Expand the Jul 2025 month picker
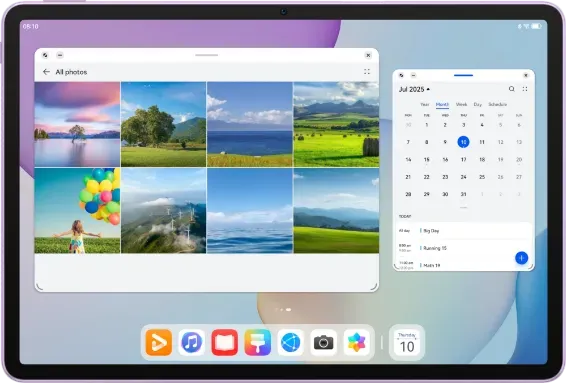 (414, 89)
